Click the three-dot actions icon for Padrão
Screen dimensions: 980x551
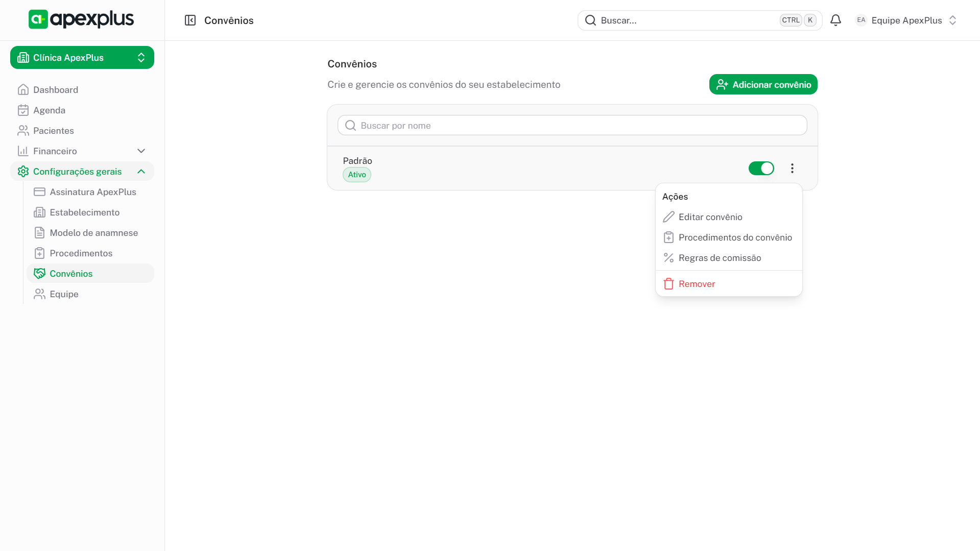792,169
